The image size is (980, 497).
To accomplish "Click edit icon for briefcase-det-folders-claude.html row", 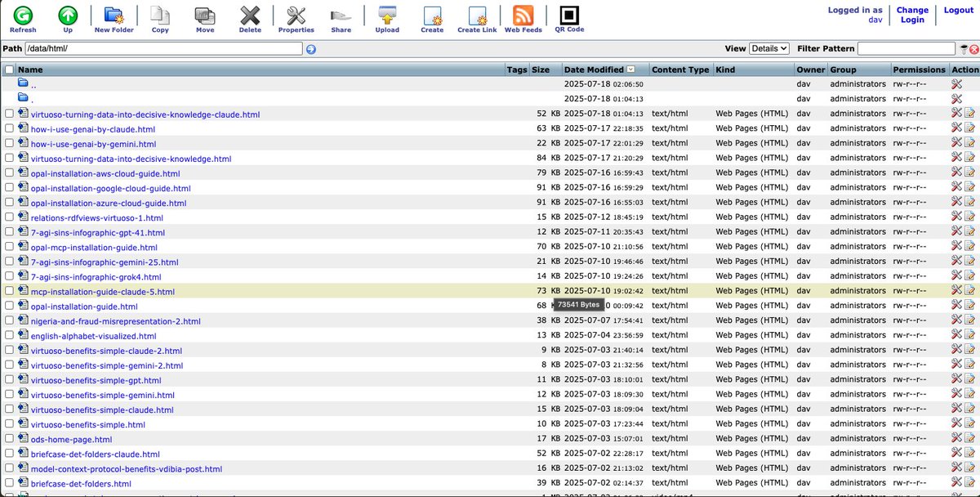I will point(969,454).
